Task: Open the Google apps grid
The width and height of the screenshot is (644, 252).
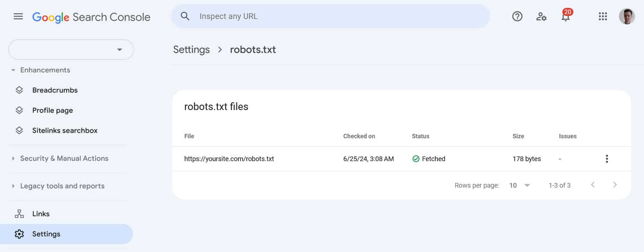Action: pyautogui.click(x=603, y=17)
